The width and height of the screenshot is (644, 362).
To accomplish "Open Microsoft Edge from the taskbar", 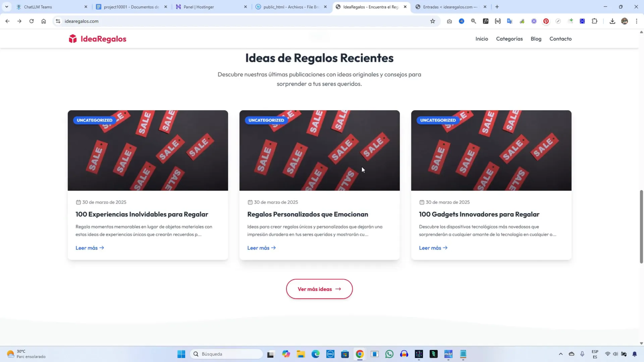I will click(316, 354).
